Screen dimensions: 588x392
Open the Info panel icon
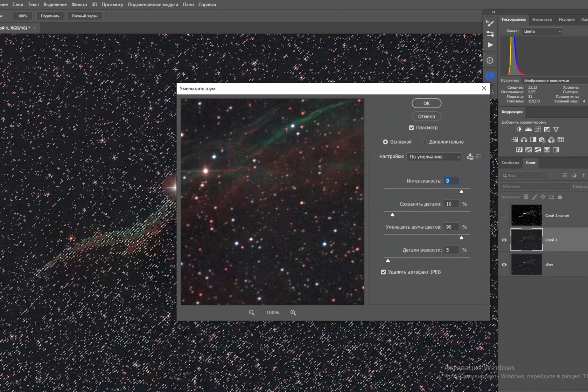tap(490, 61)
